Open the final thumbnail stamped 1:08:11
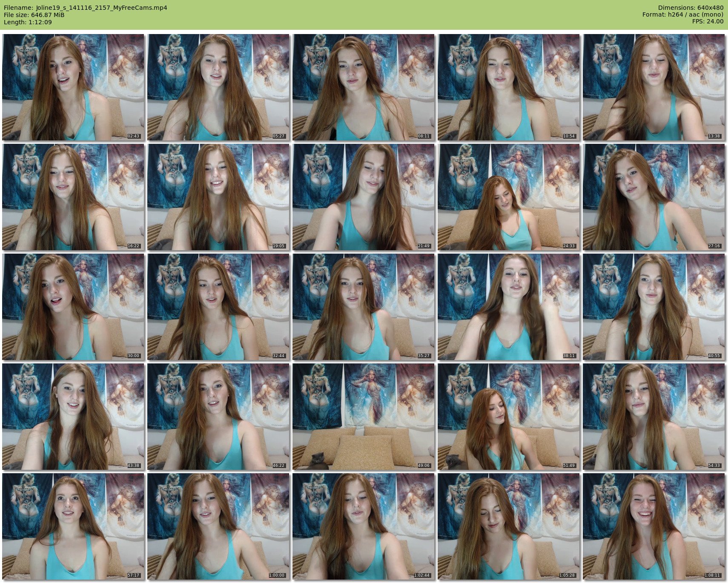 [654, 526]
